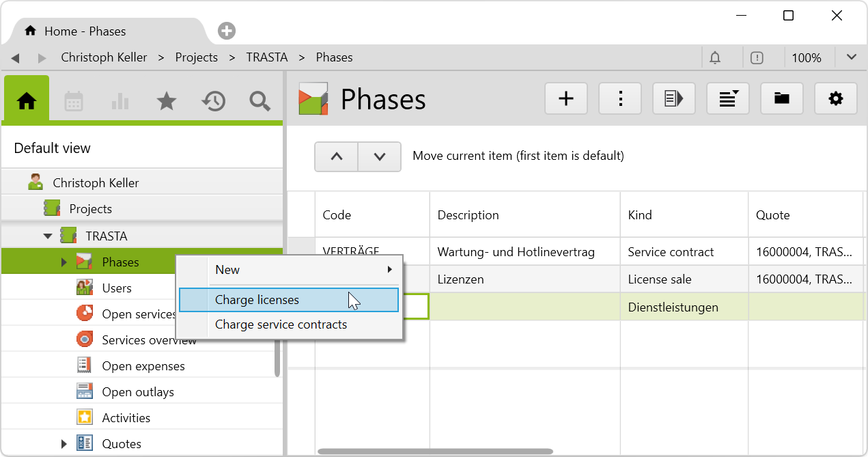This screenshot has width=868, height=457.
Task: Click the horizontal scrollbar under the table
Action: (x=435, y=452)
